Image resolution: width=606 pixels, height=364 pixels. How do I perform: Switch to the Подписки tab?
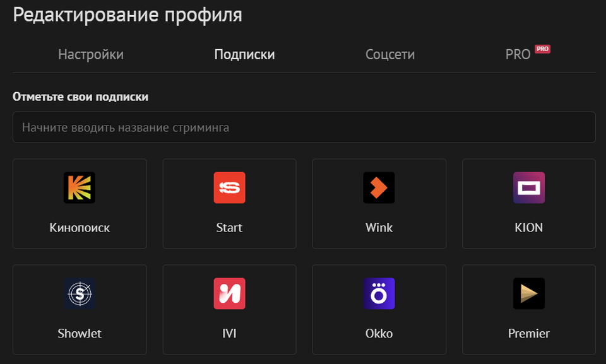pyautogui.click(x=244, y=54)
